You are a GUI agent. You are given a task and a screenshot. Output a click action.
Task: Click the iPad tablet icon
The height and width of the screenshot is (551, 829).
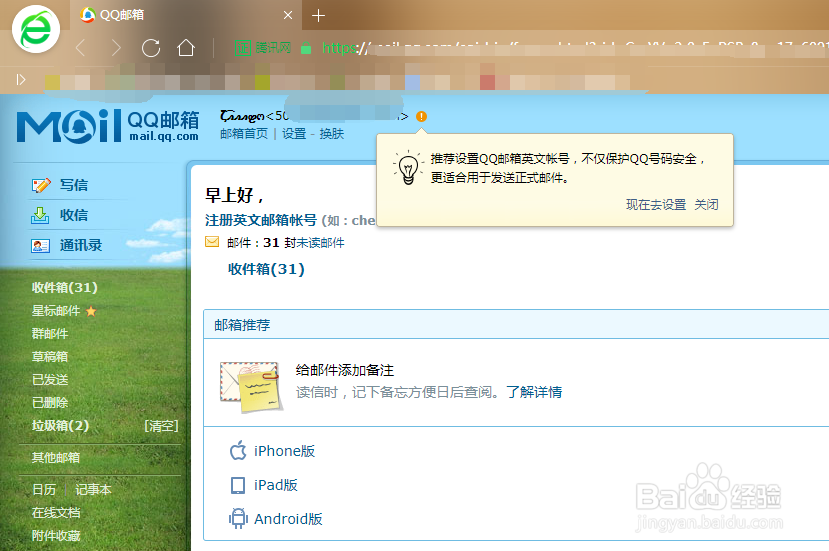[238, 485]
